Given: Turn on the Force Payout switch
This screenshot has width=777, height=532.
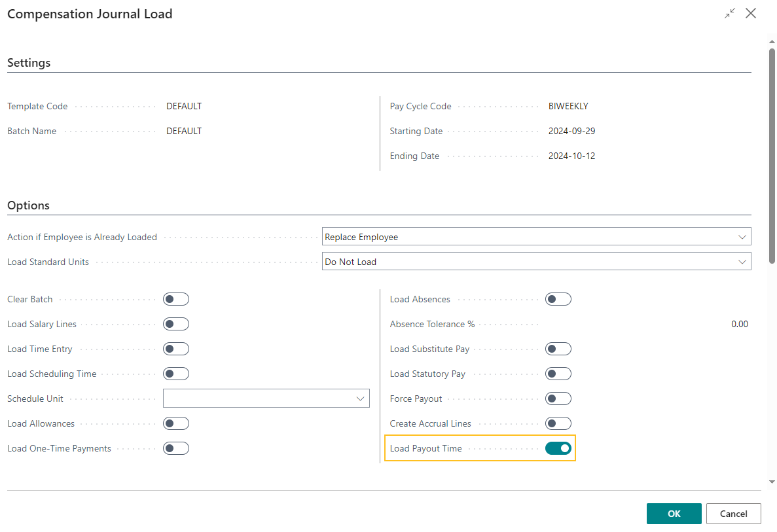Looking at the screenshot, I should tap(558, 398).
